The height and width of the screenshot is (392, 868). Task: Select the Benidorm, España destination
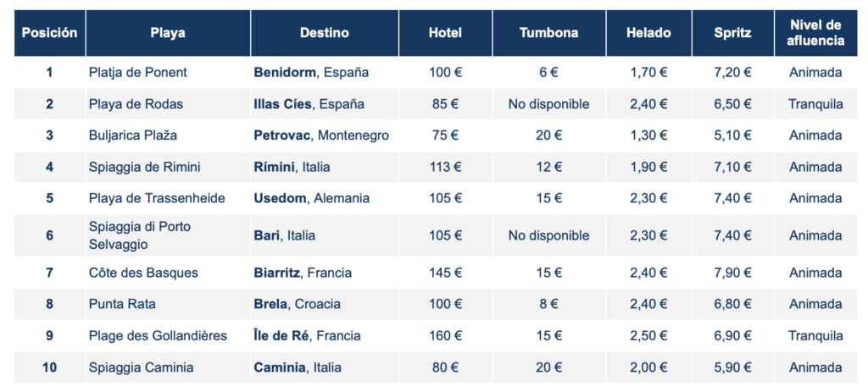(311, 73)
